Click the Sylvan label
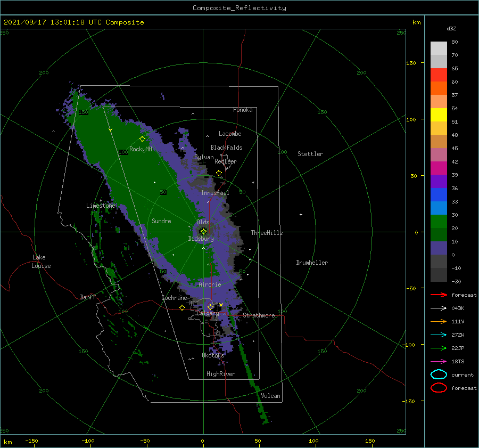Screen dimensions: 479x448 tap(204, 157)
